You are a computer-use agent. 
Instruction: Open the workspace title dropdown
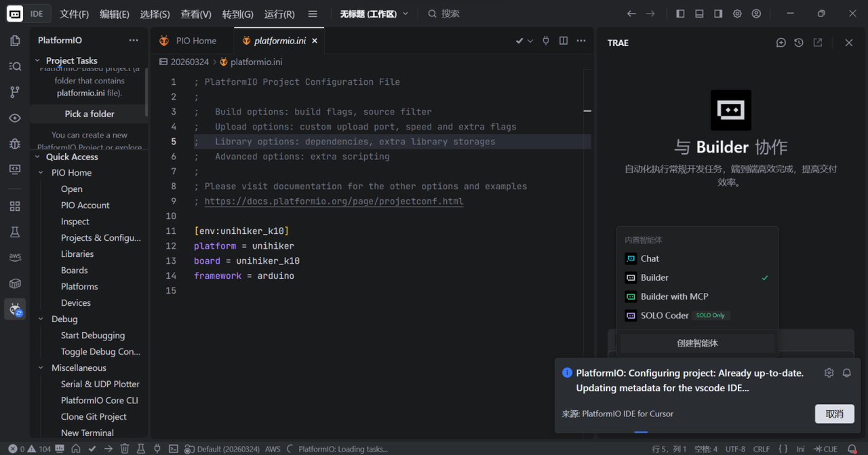point(374,14)
